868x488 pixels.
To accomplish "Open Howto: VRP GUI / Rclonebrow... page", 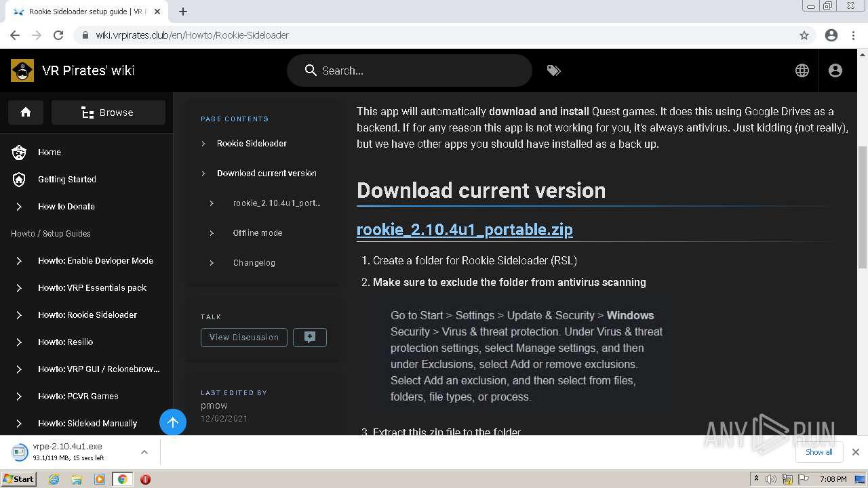I will (x=99, y=369).
